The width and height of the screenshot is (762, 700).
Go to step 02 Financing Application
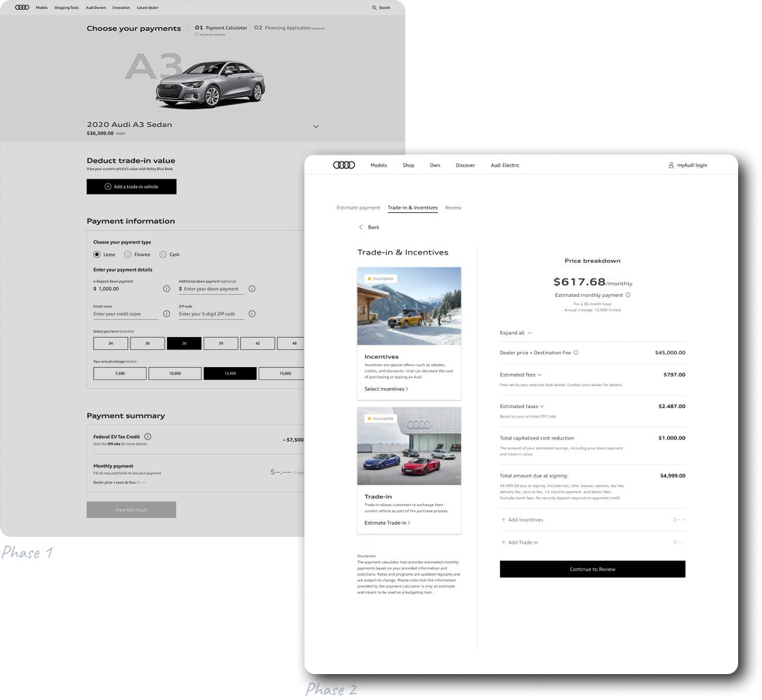click(x=289, y=28)
